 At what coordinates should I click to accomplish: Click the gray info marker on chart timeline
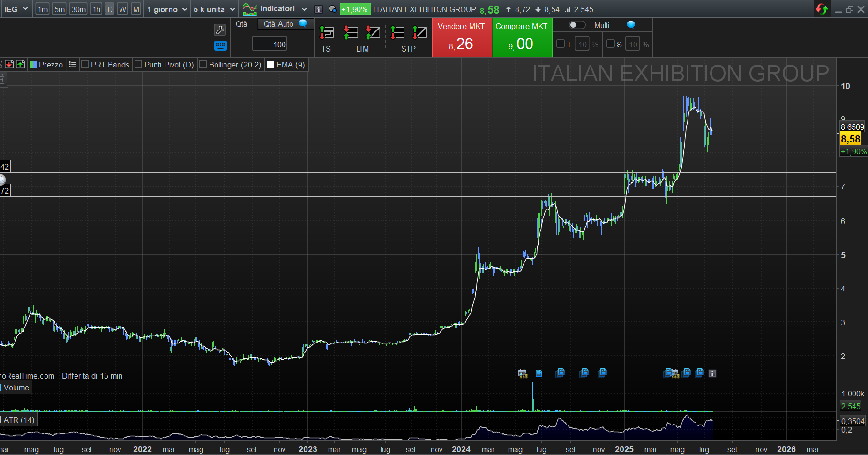pos(712,373)
